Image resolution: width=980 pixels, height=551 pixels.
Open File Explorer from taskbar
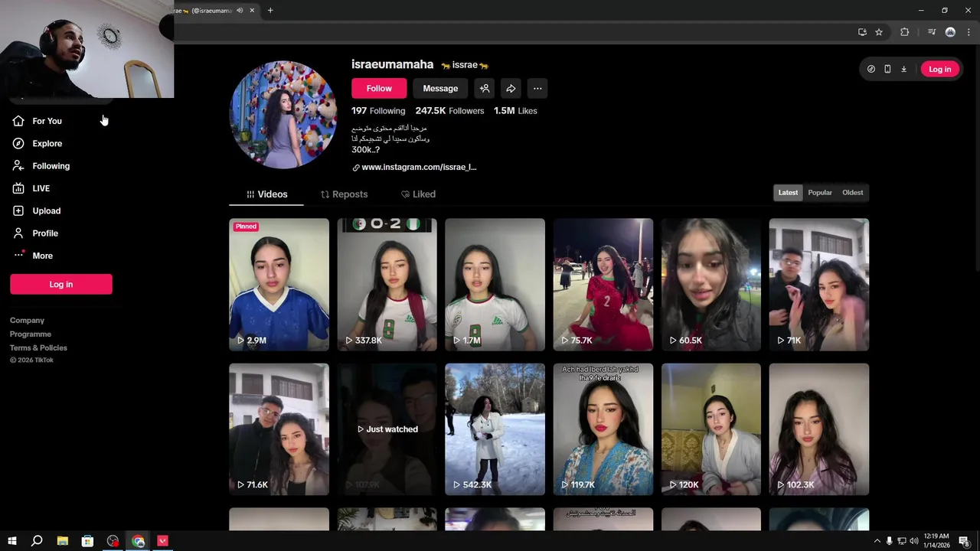(x=63, y=541)
